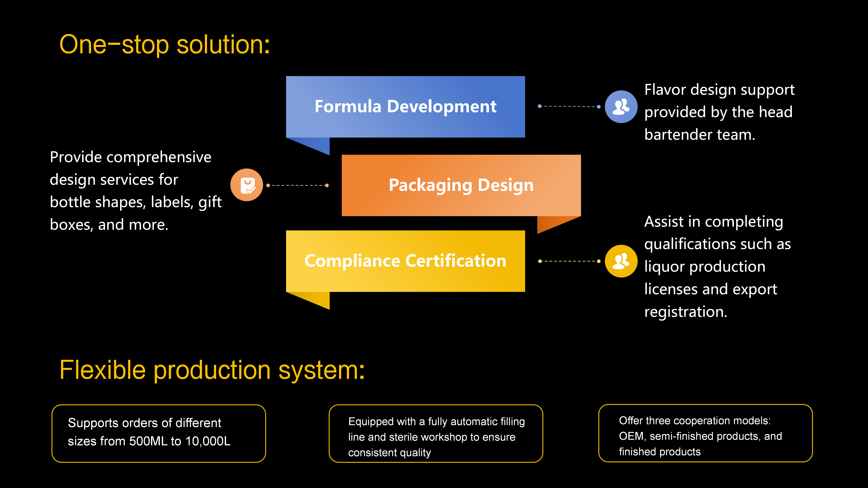The image size is (868, 488).
Task: Click the yellow people icon circle
Action: click(x=621, y=261)
